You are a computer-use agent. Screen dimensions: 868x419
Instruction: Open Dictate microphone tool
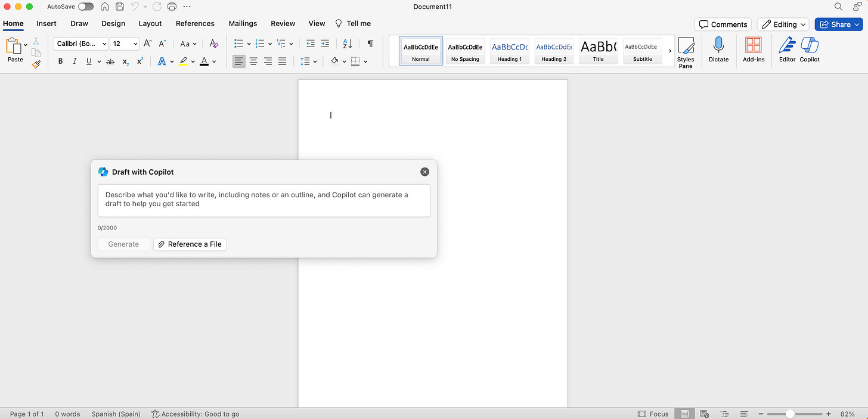coord(718,49)
